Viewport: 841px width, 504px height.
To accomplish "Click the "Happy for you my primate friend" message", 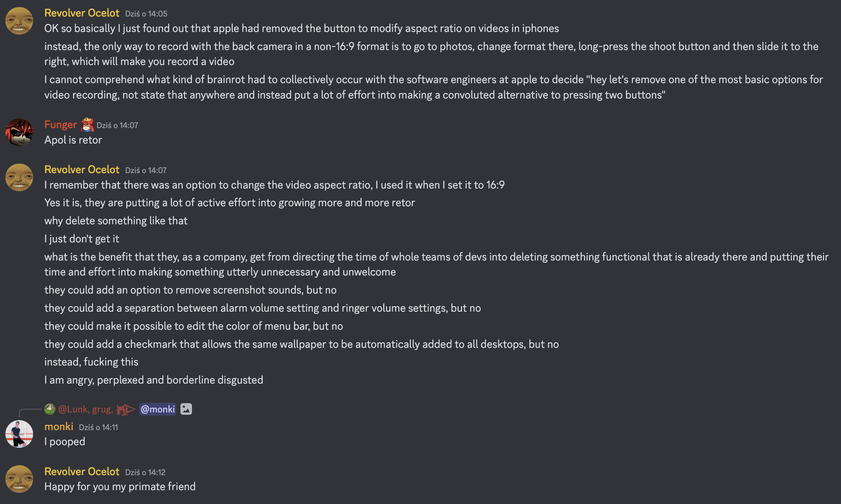I will pyautogui.click(x=120, y=487).
